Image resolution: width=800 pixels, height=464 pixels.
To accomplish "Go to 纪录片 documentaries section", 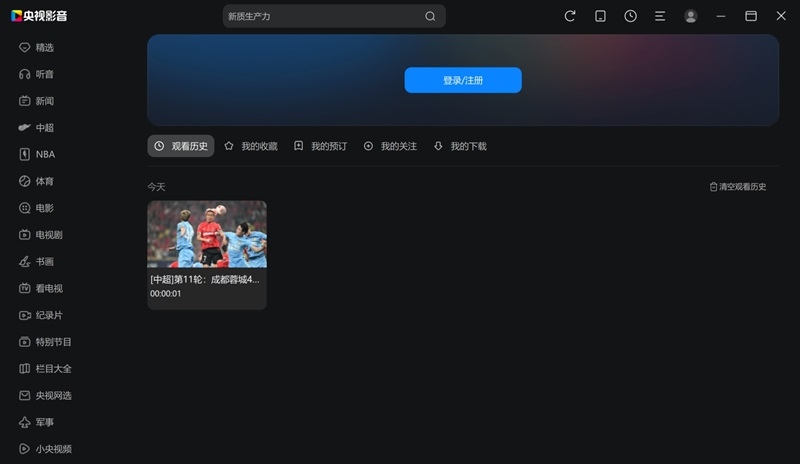I will click(x=48, y=315).
